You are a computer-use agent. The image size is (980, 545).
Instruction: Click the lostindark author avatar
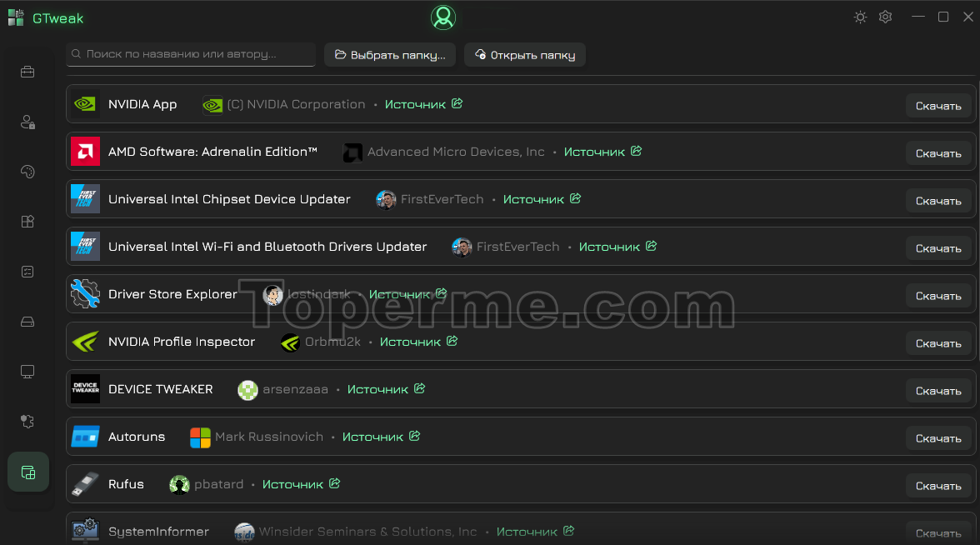tap(272, 295)
